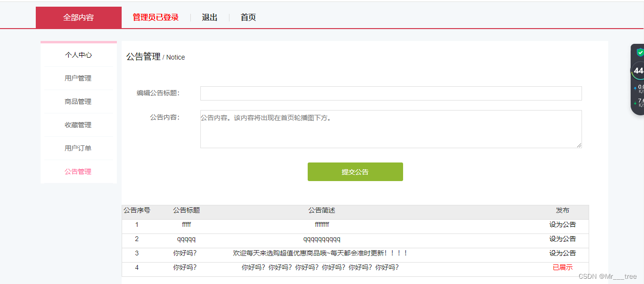The width and height of the screenshot is (644, 284).
Task: Click the 44 gauge in the floating widget
Action: coord(639,71)
